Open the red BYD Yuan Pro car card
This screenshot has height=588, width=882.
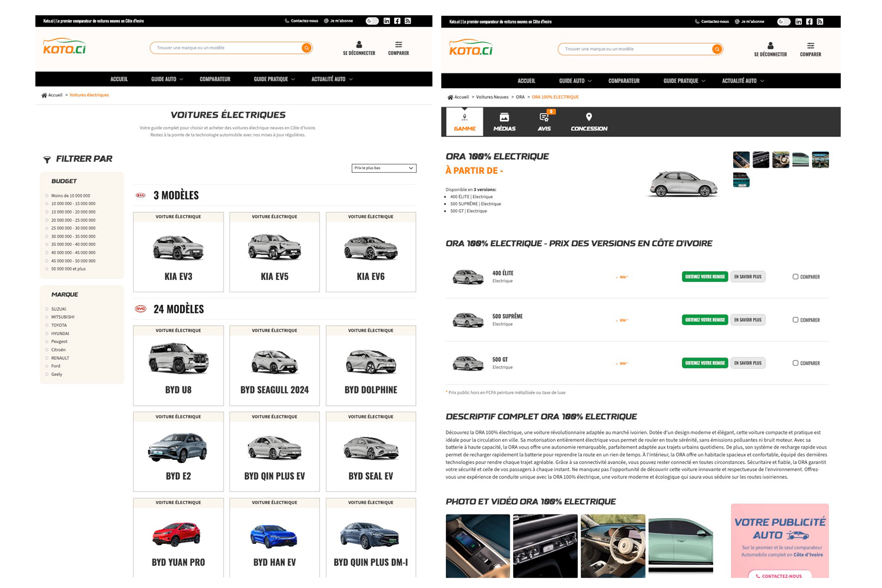(x=178, y=537)
